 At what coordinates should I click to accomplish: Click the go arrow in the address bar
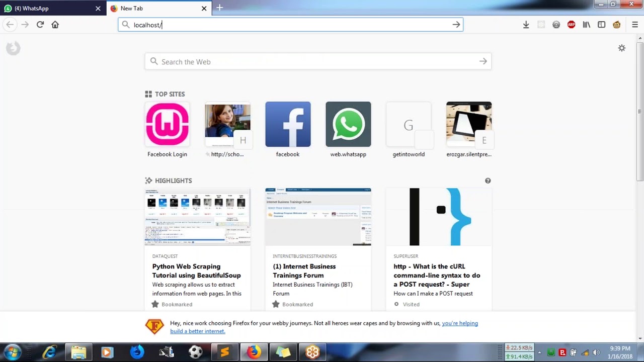pos(456,25)
